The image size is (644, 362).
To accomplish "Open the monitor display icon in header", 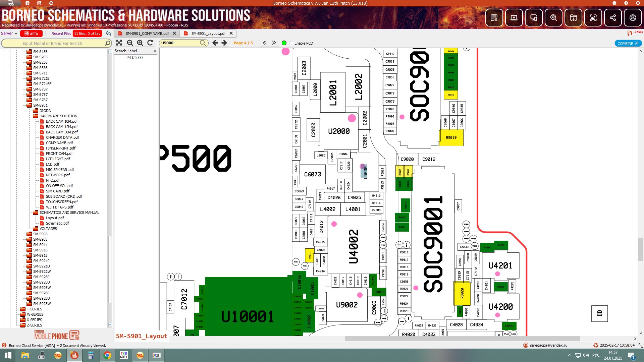I will point(514,18).
